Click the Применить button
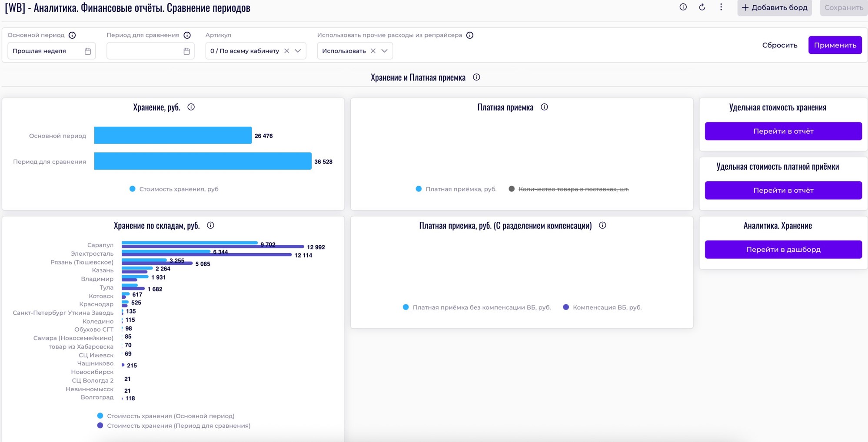 [x=835, y=45]
